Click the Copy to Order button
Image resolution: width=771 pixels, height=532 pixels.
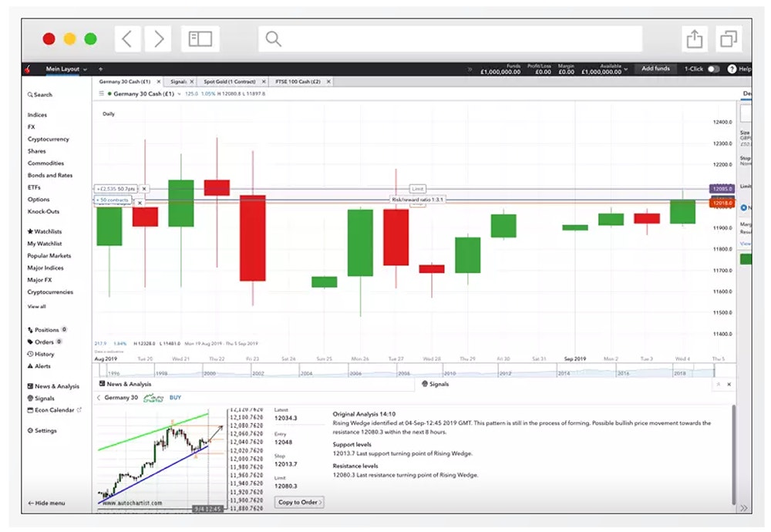tap(299, 501)
